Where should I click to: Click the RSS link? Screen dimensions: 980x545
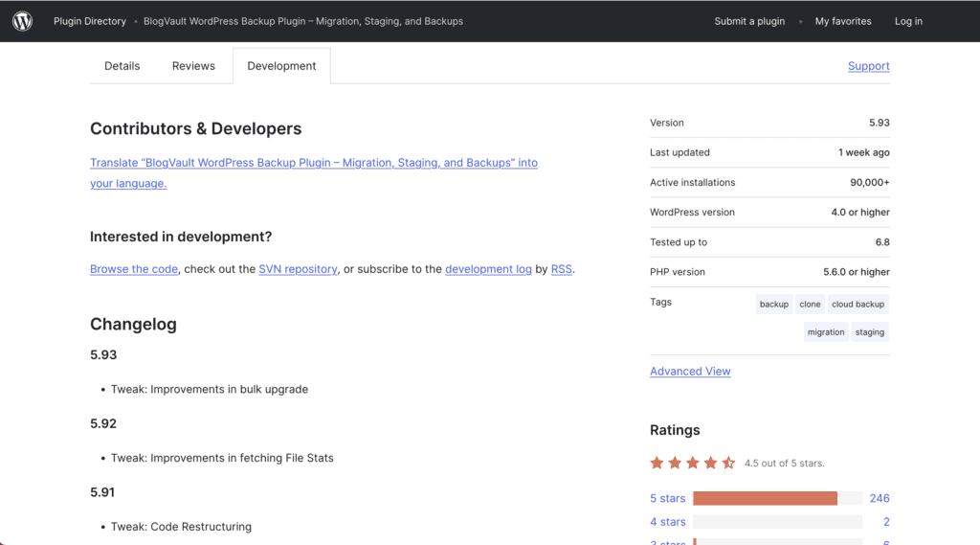(561, 269)
